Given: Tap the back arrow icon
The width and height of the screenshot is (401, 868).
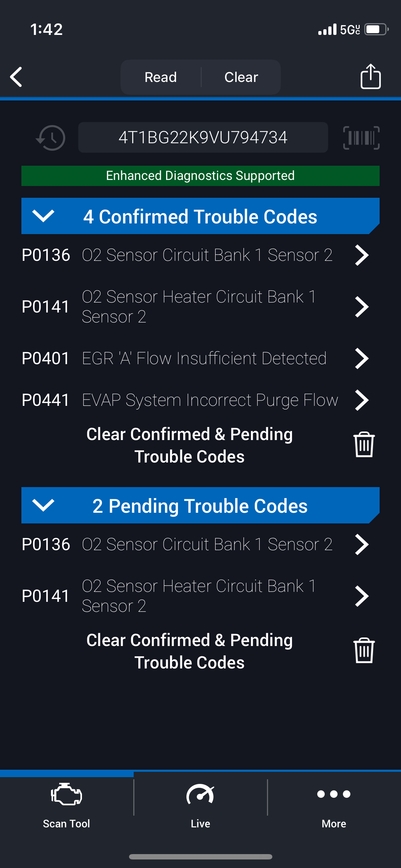Looking at the screenshot, I should pyautogui.click(x=16, y=77).
